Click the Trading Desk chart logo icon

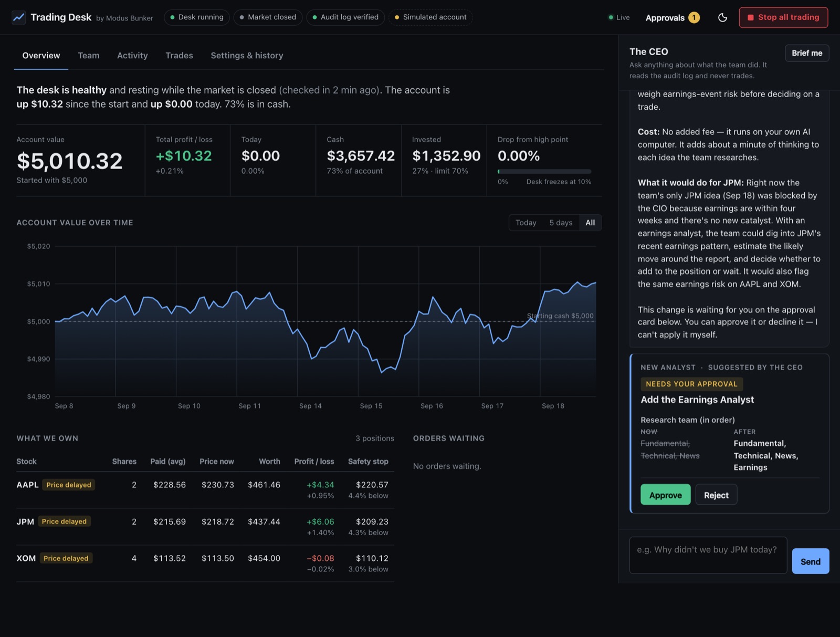(19, 17)
